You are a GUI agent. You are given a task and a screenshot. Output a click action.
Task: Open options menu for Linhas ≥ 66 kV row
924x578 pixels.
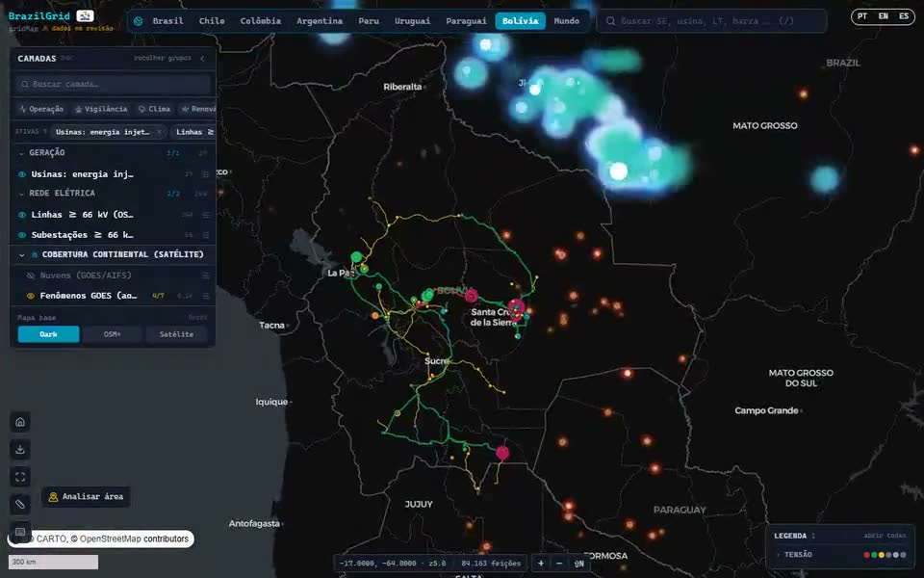(x=206, y=215)
